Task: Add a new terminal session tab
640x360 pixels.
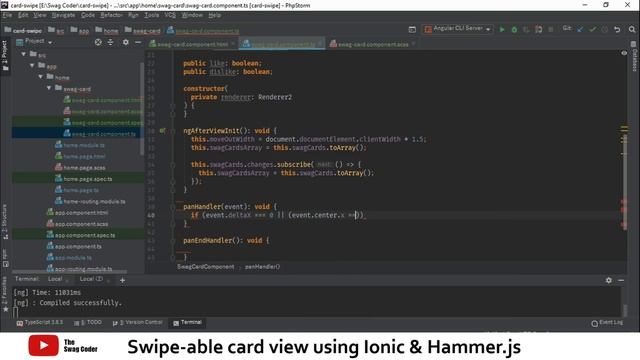Action: (x=122, y=280)
